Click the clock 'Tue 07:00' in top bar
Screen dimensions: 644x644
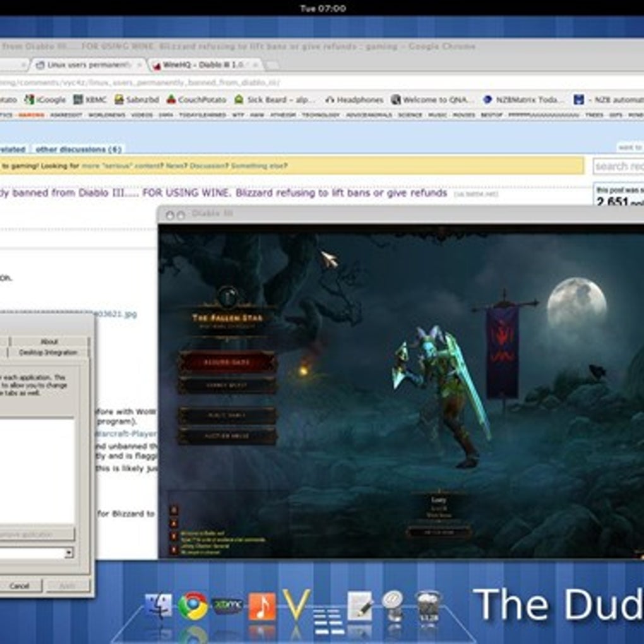point(323,8)
